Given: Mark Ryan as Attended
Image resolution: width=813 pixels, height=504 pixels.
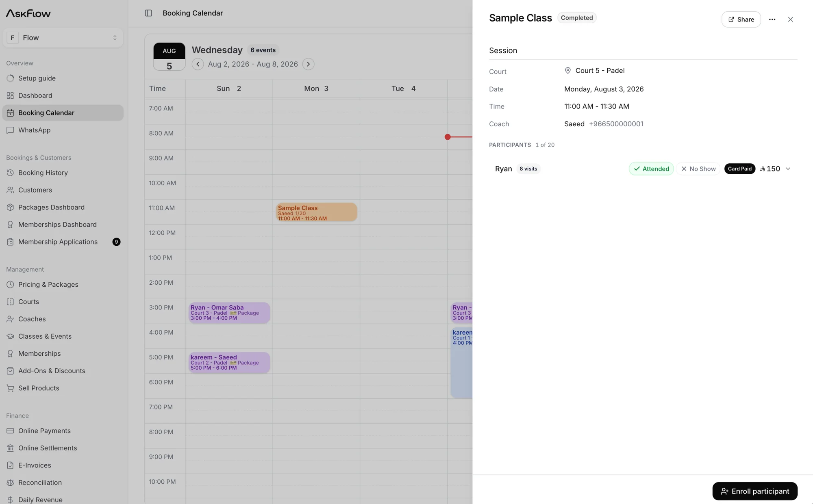Looking at the screenshot, I should [651, 169].
